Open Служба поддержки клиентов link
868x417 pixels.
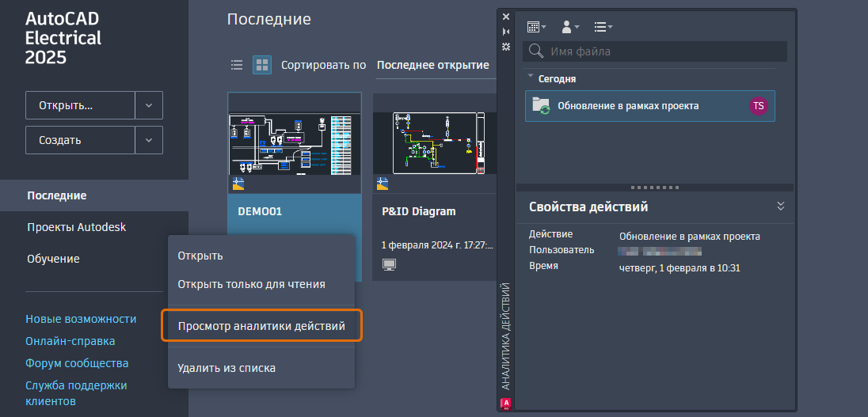(76, 393)
